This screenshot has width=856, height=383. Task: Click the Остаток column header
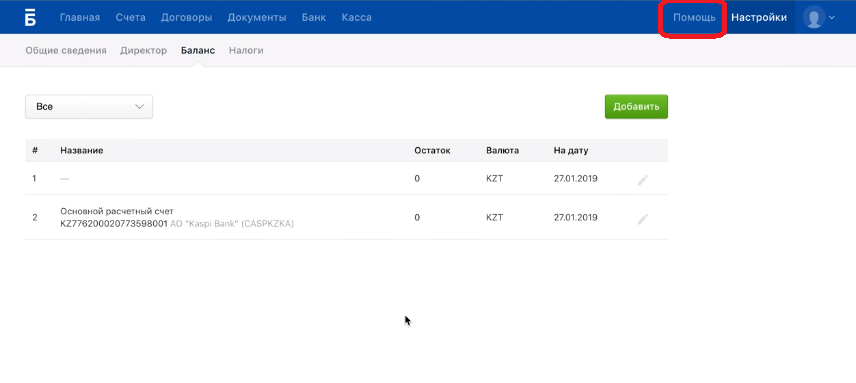[432, 151]
